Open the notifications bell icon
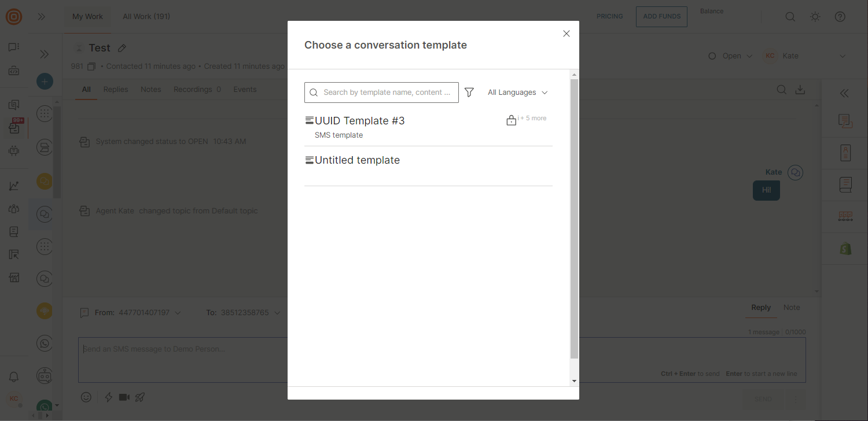 (14, 377)
